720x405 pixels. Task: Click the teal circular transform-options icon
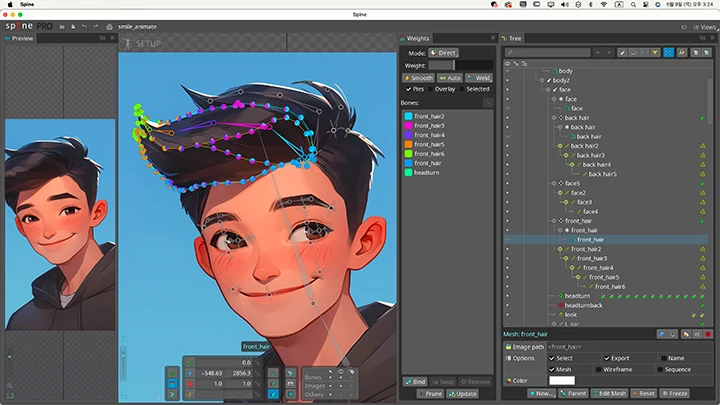tap(291, 394)
